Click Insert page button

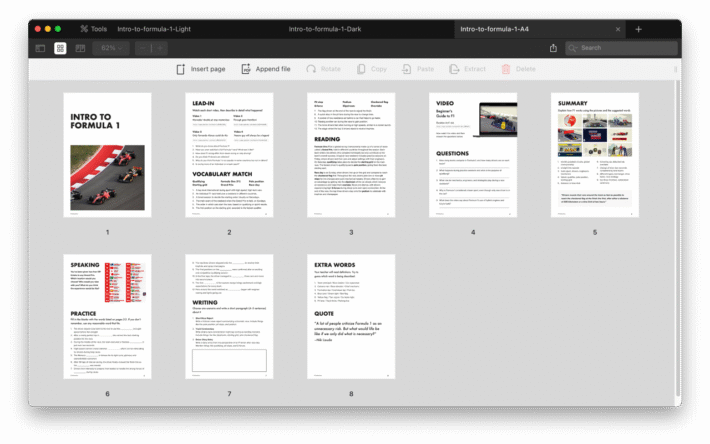click(x=201, y=69)
